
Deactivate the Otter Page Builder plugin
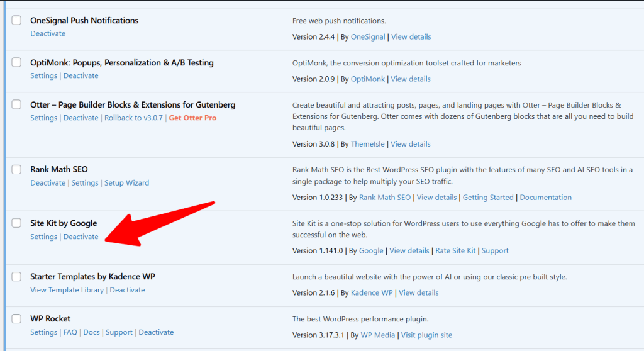tap(81, 118)
